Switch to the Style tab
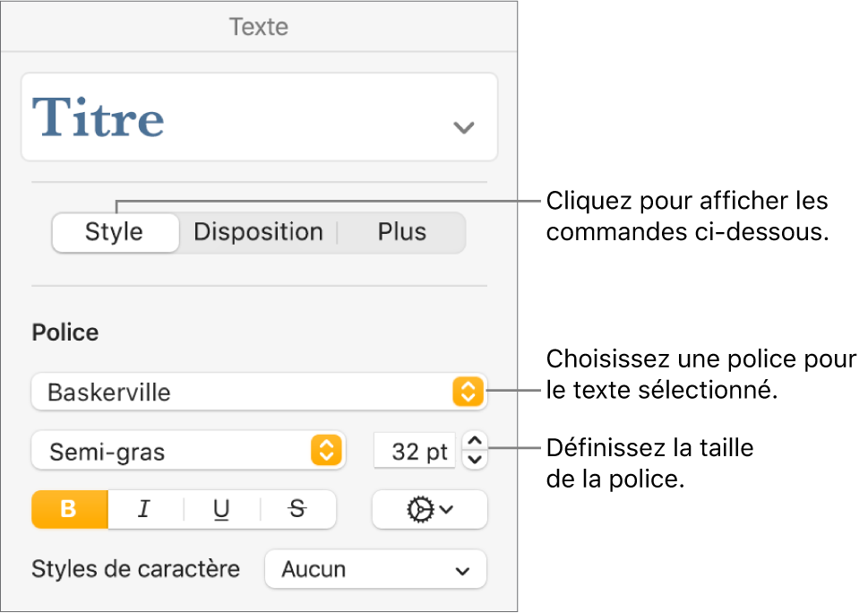Viewport: 868px width, 613px height. 114,232
